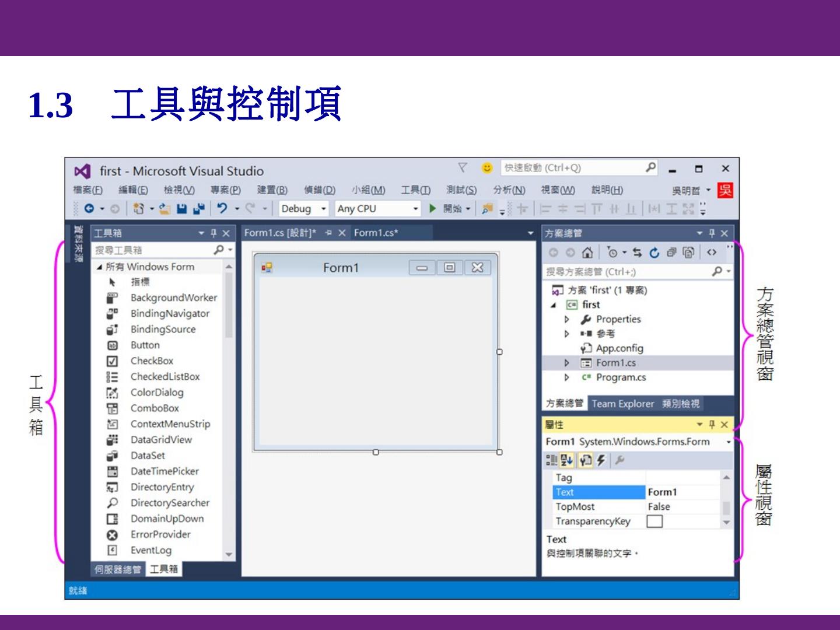Click the magnifier icon in Quick Launch box
The height and width of the screenshot is (630, 840).
(650, 167)
